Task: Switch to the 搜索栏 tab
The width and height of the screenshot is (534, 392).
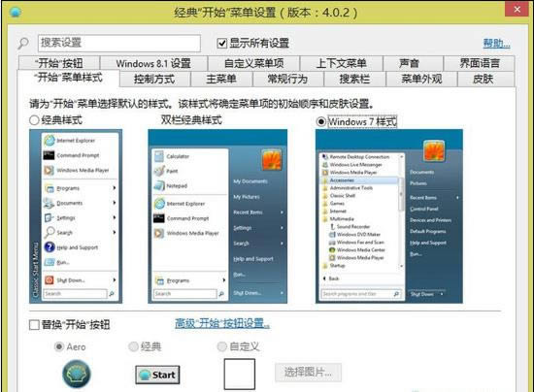Action: (354, 79)
